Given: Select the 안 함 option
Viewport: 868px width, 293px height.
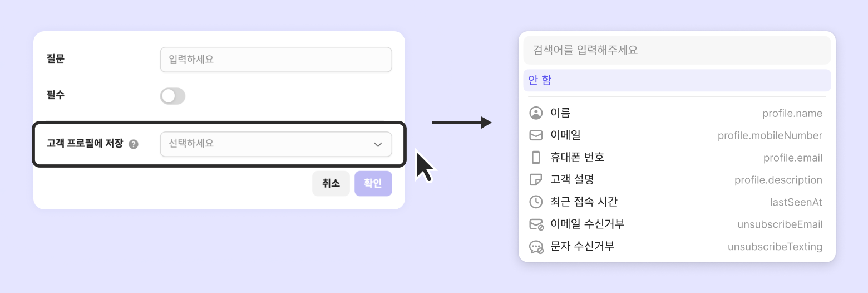Looking at the screenshot, I should pos(677,80).
